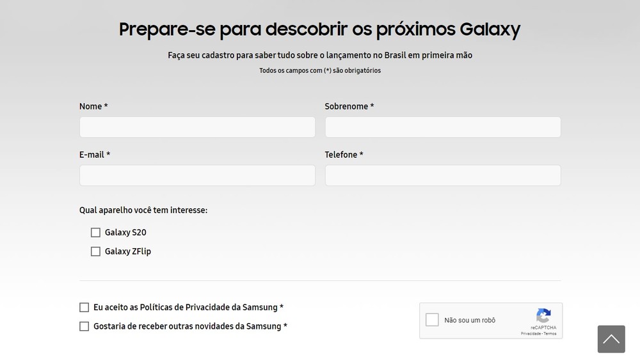Click the 'Sobrenome *' field label
The width and height of the screenshot is (640, 364).
349,107
